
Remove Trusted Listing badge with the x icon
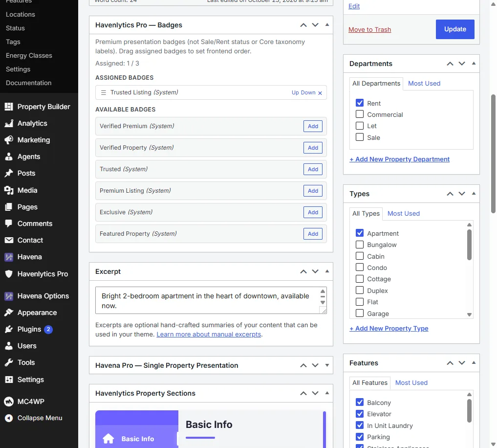(x=320, y=93)
